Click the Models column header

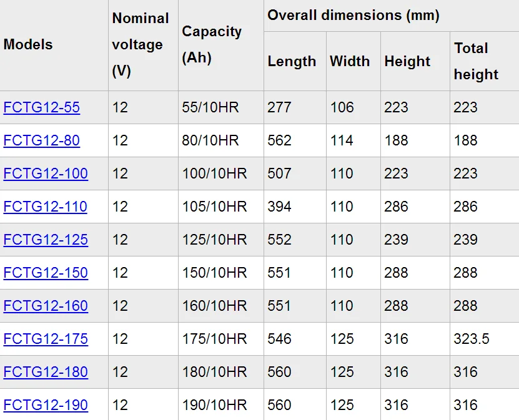[28, 45]
